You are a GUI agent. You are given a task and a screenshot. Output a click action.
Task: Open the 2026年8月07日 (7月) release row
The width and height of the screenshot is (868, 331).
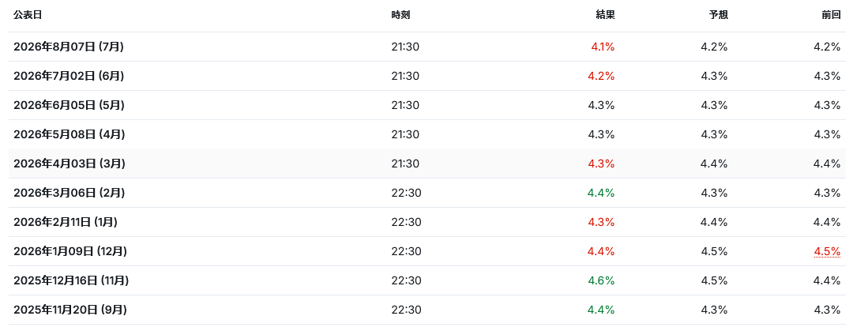coord(426,47)
